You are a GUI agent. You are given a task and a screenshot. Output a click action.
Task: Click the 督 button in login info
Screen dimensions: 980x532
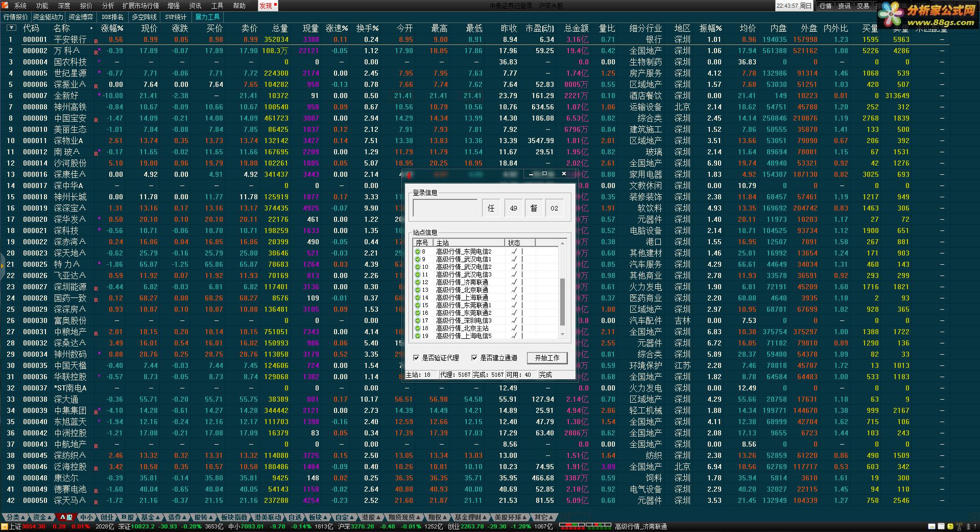534,208
